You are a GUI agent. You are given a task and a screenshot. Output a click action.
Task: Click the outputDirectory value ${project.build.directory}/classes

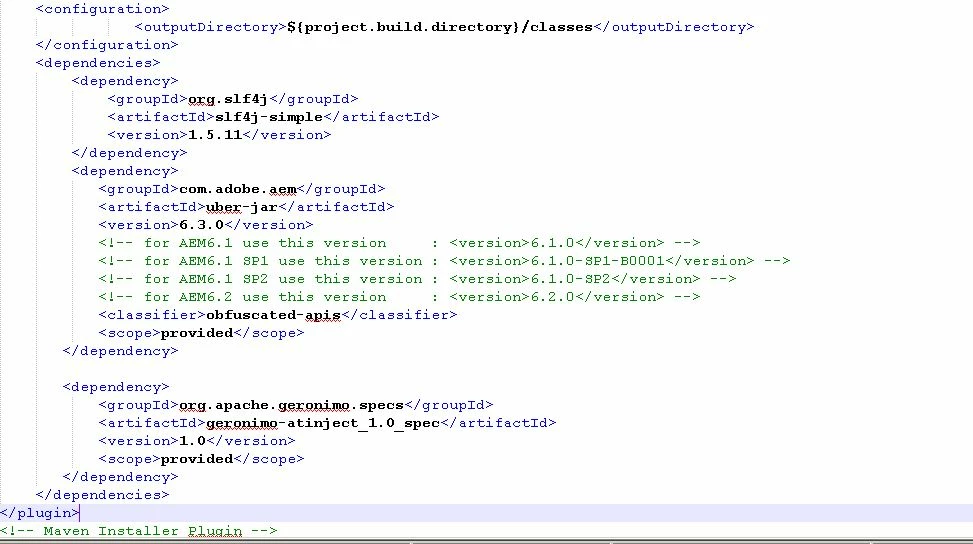[440, 27]
